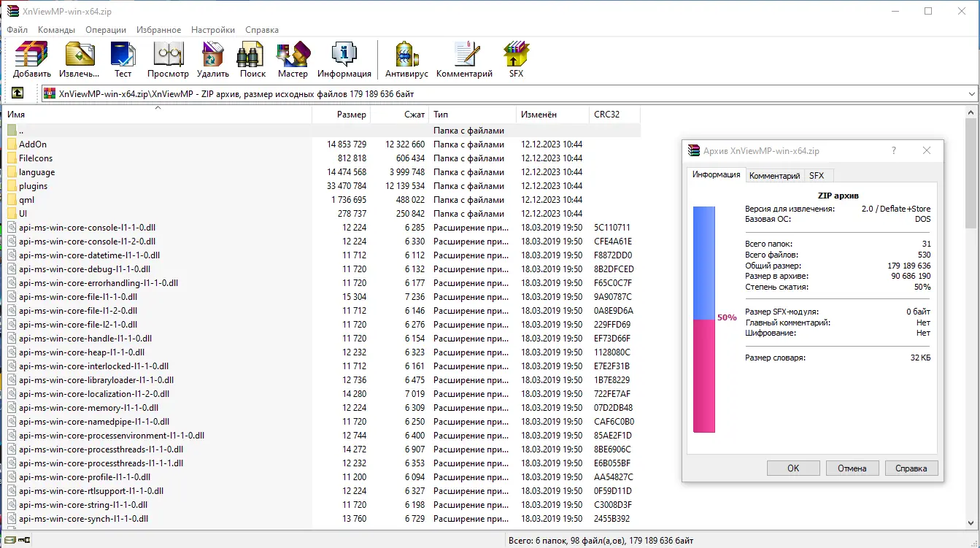Sort list by Имя column

point(158,115)
